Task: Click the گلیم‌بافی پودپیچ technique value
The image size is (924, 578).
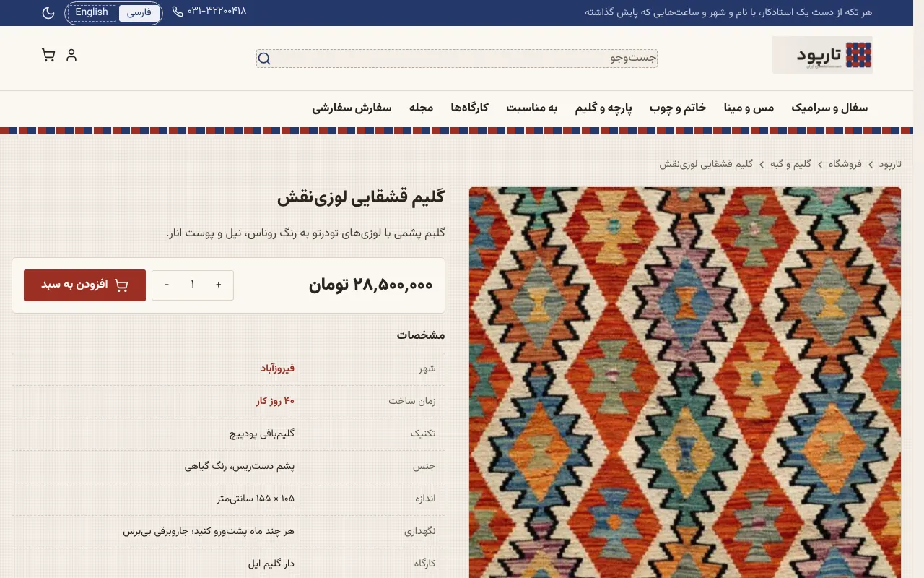Action: coord(261,433)
